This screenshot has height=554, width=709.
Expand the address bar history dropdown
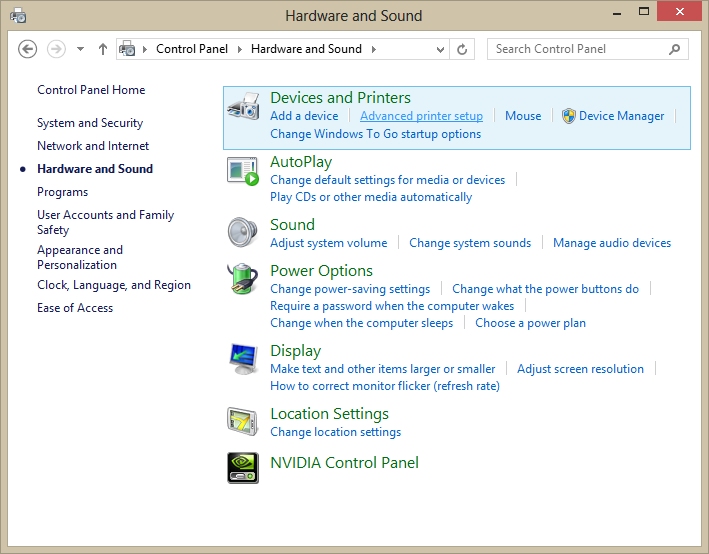pos(441,49)
